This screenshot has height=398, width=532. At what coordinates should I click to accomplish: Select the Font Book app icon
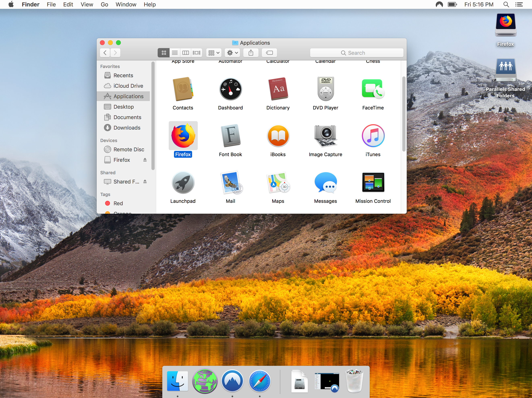tap(230, 136)
